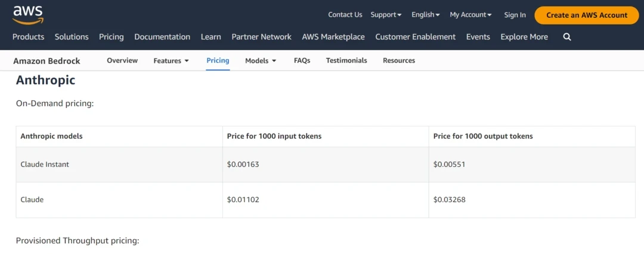
Task: Open Explore More in the navigation
Action: coord(524,37)
